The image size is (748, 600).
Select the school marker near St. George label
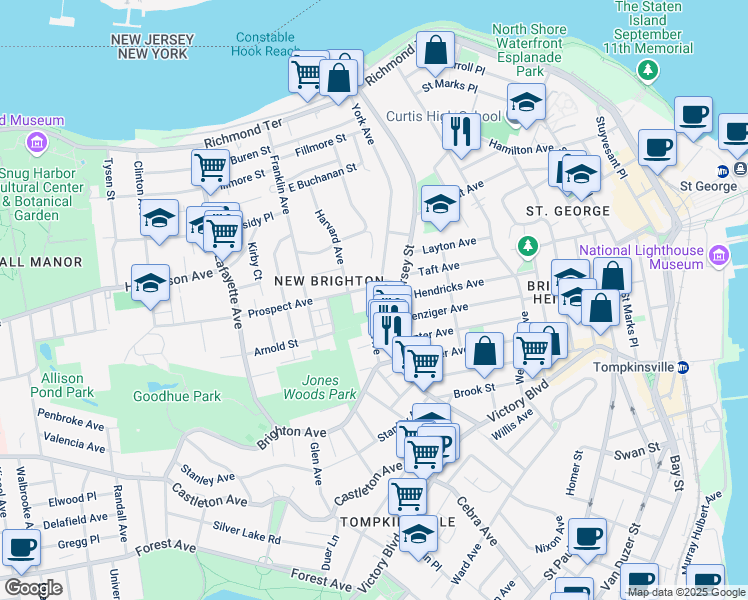pos(581,175)
